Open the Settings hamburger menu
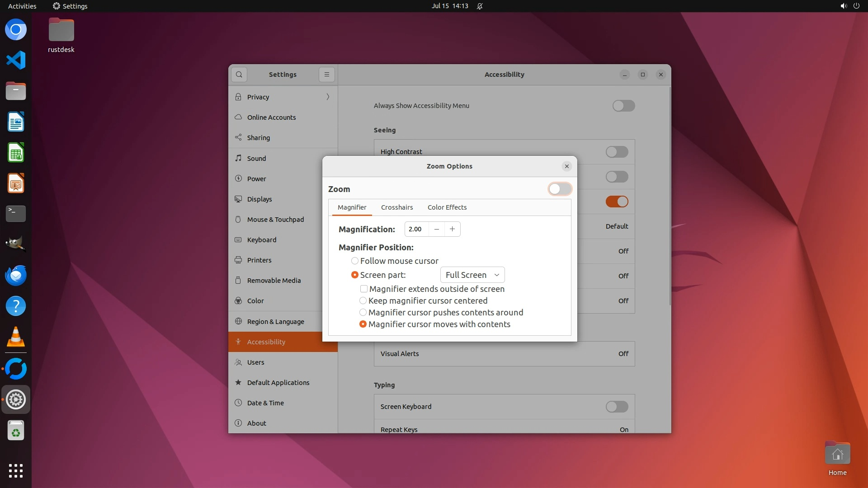Image resolution: width=868 pixels, height=488 pixels. (x=326, y=75)
